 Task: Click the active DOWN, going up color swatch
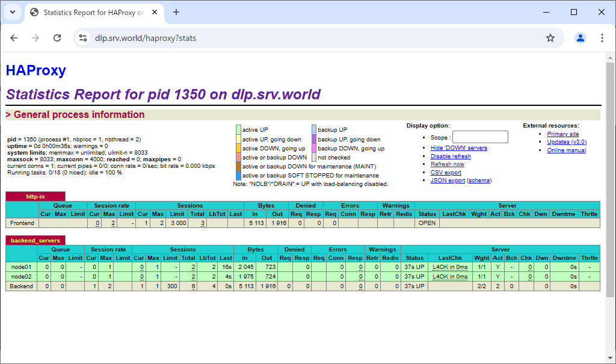[x=238, y=148]
